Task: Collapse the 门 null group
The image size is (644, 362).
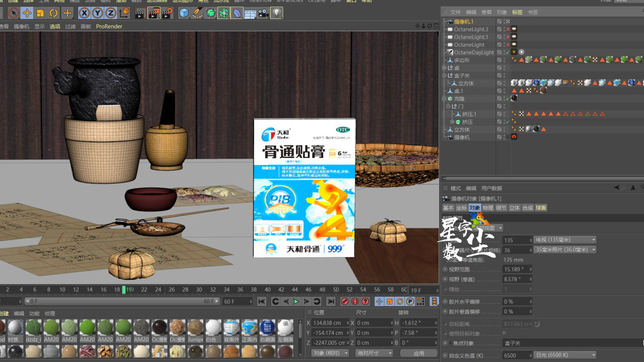Action: (448, 107)
